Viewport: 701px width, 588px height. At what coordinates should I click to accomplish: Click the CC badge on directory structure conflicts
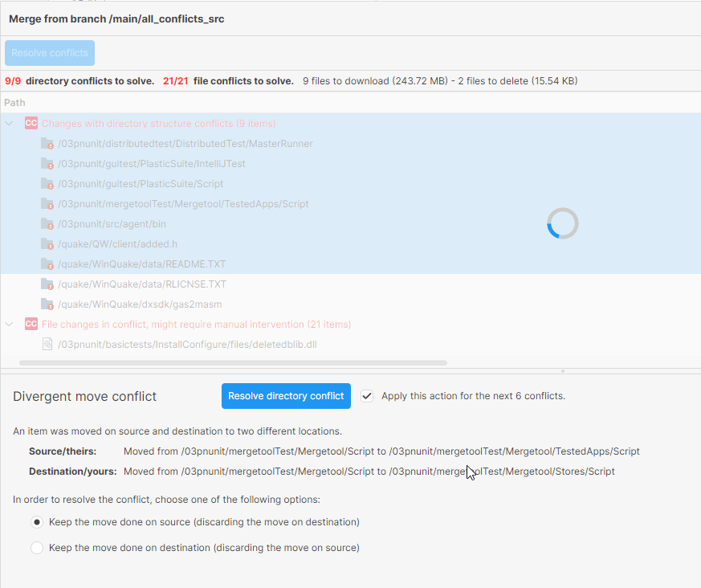tap(31, 123)
